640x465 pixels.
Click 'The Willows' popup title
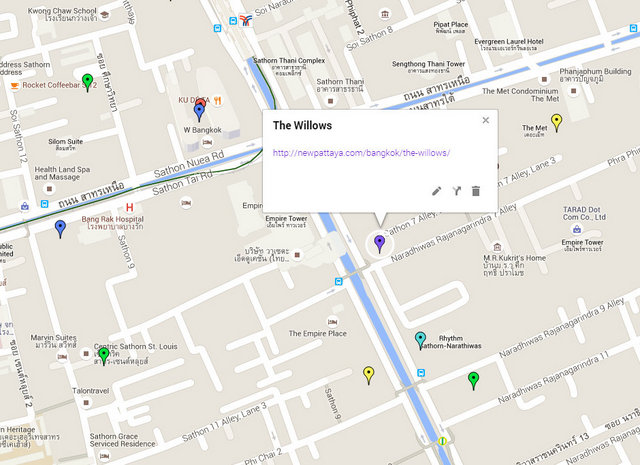pos(302,125)
